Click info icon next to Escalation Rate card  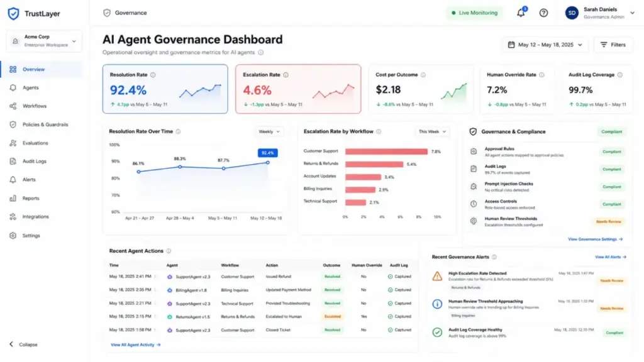286,75
